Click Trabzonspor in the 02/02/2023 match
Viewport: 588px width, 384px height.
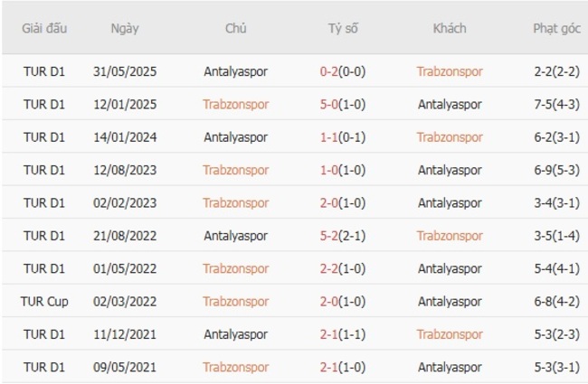[x=235, y=203]
